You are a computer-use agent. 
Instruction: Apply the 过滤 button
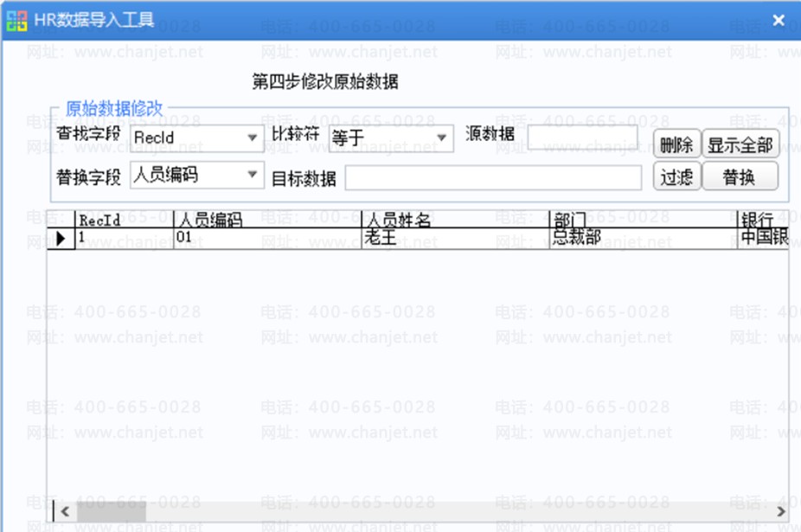[x=676, y=176]
